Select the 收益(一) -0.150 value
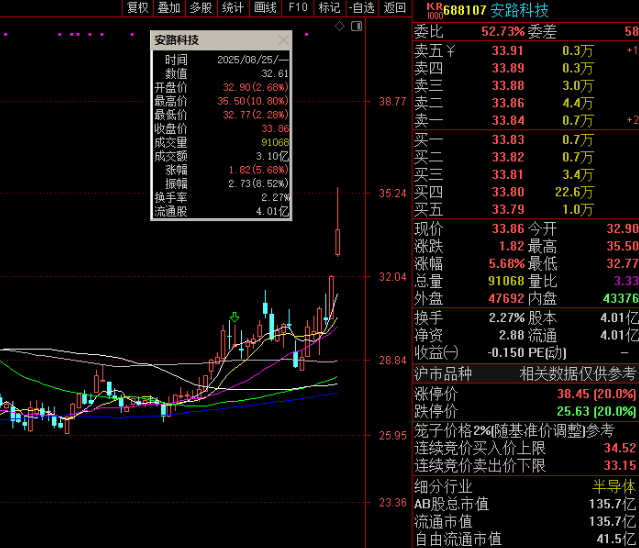The width and height of the screenshot is (639, 548). (x=505, y=353)
